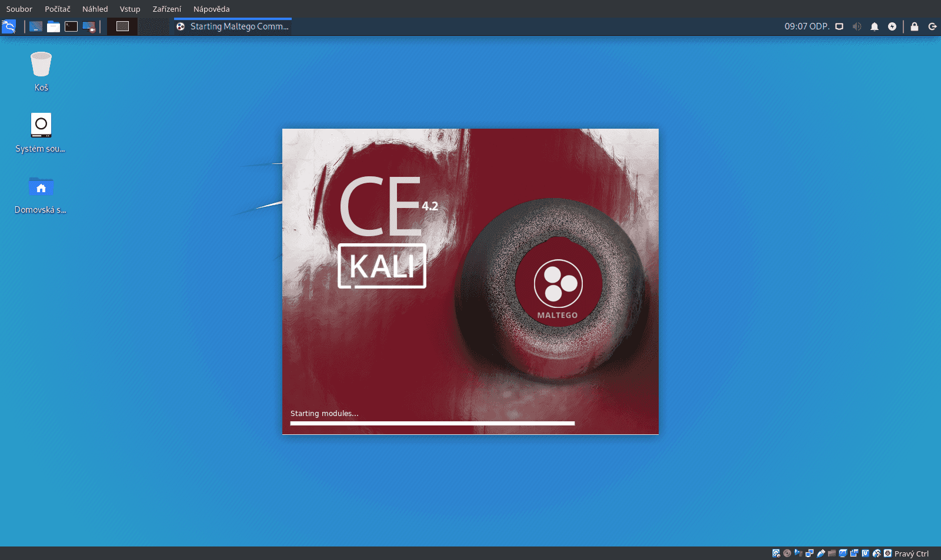Screen dimensions: 941x560
Task: Click the logout icon in the top panel
Action: click(x=932, y=26)
